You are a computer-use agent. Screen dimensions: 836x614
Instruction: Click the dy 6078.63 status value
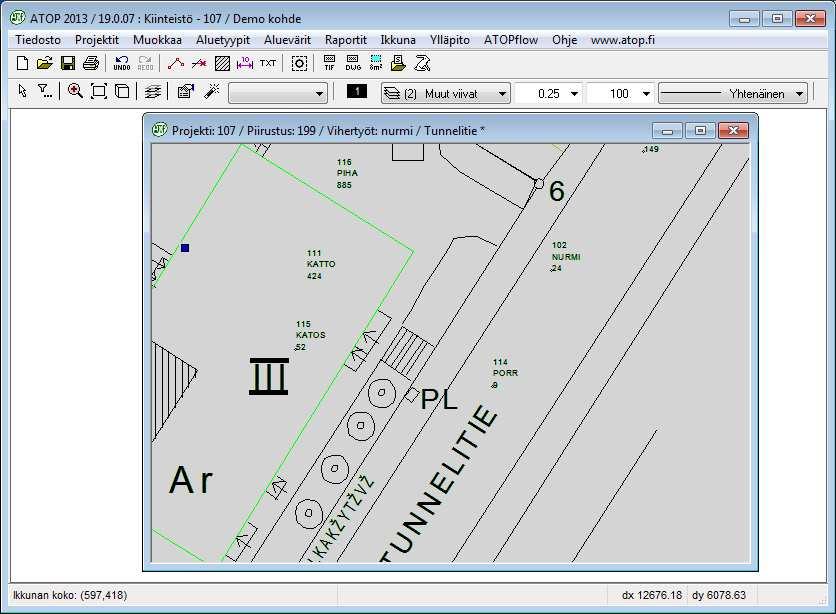coord(719,595)
